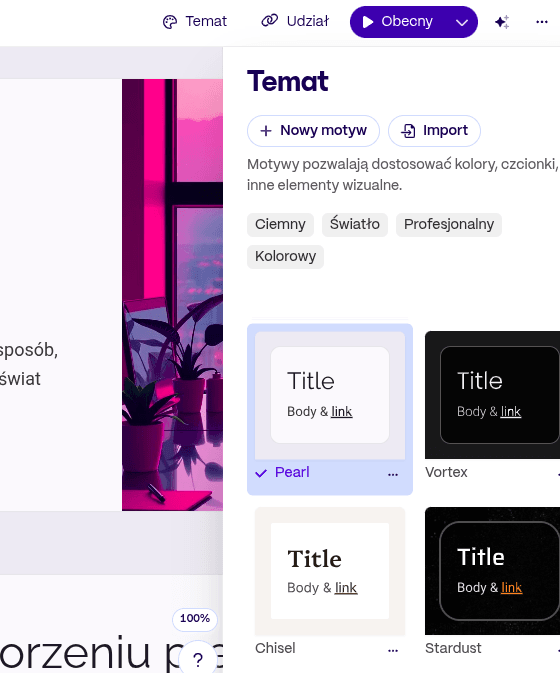Open the help question mark button
The width and height of the screenshot is (560, 673).
(x=198, y=659)
